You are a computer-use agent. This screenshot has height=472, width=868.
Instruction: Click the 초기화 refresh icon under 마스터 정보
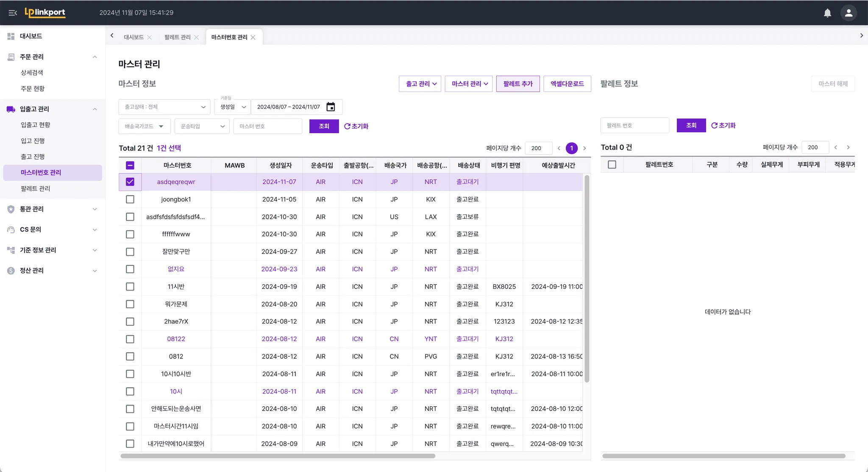pos(347,126)
